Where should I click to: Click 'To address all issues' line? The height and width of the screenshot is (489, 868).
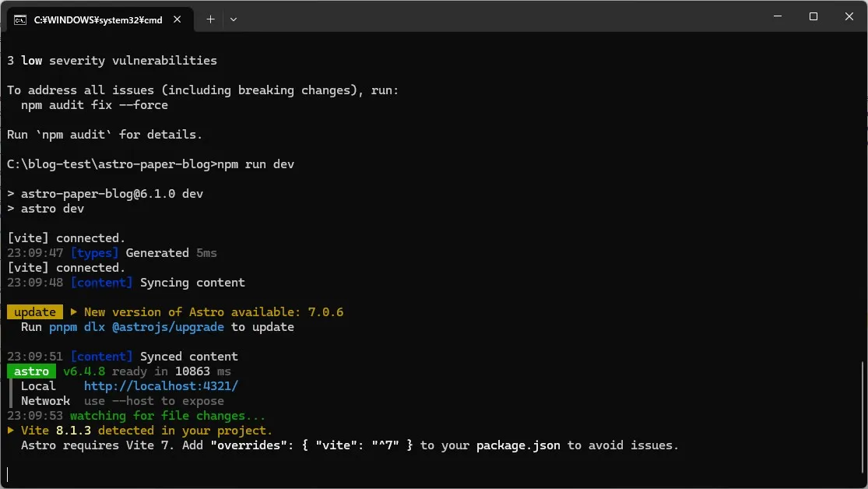(x=202, y=90)
